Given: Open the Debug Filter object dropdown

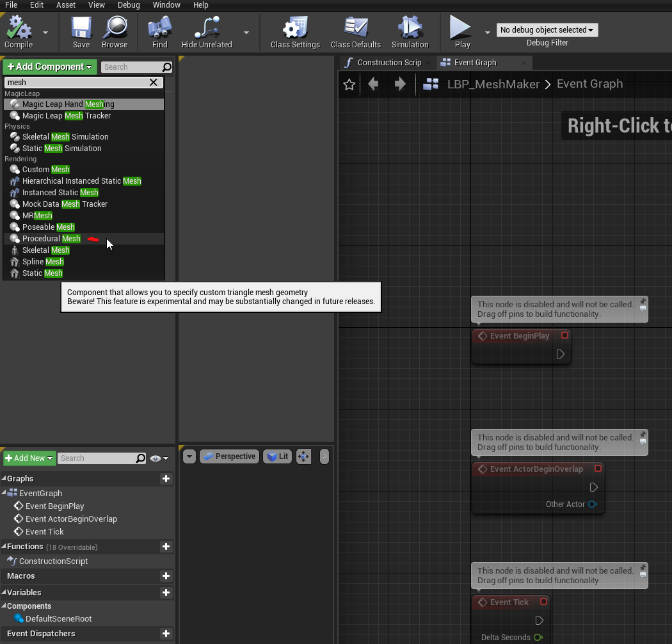Looking at the screenshot, I should click(547, 29).
